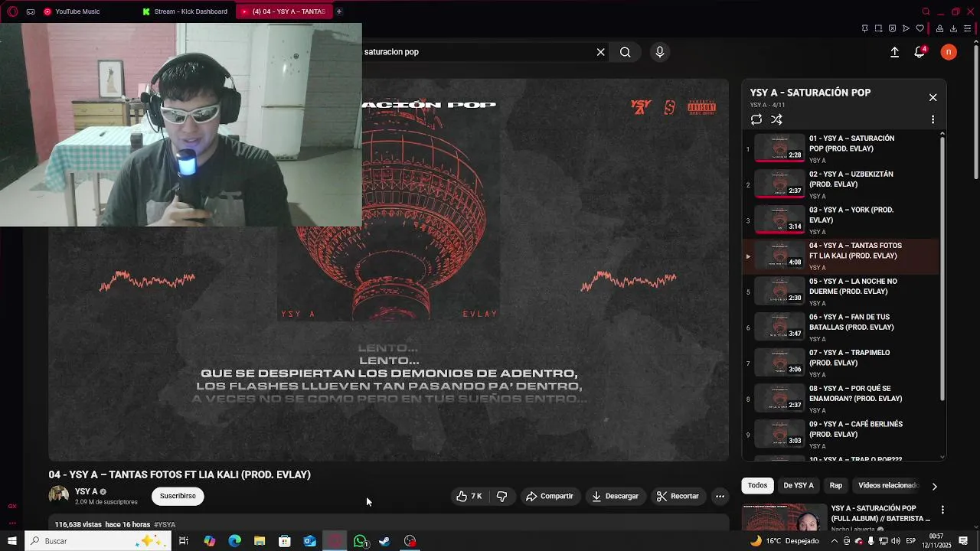The width and height of the screenshot is (980, 551).
Task: Play 02 - YSY A – Uzbekiztán
Action: coord(841,184)
